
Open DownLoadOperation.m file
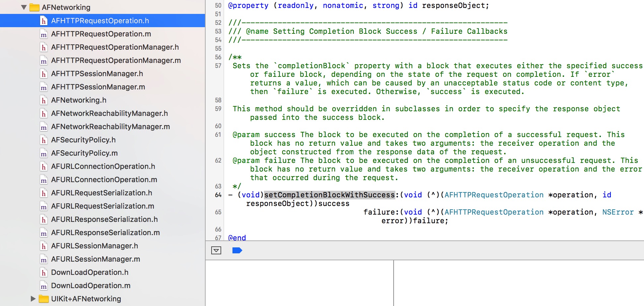(91, 286)
